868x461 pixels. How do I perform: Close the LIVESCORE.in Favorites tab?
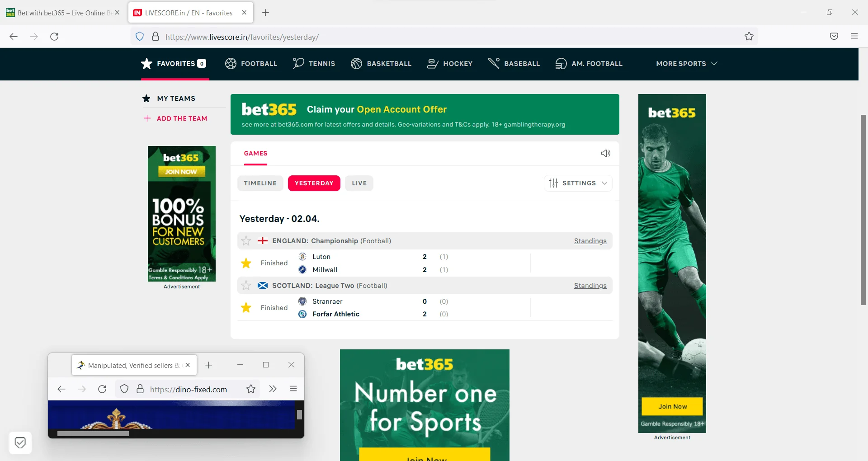(244, 13)
